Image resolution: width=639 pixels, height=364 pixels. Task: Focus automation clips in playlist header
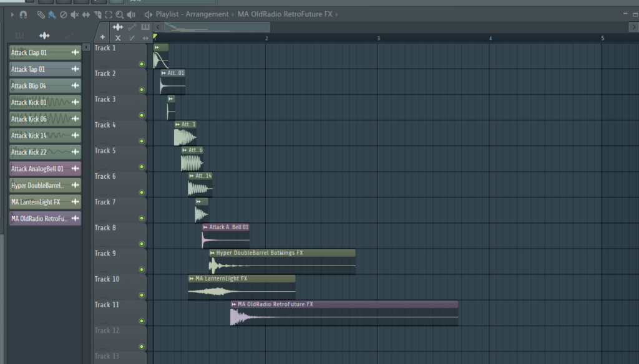coord(132,27)
